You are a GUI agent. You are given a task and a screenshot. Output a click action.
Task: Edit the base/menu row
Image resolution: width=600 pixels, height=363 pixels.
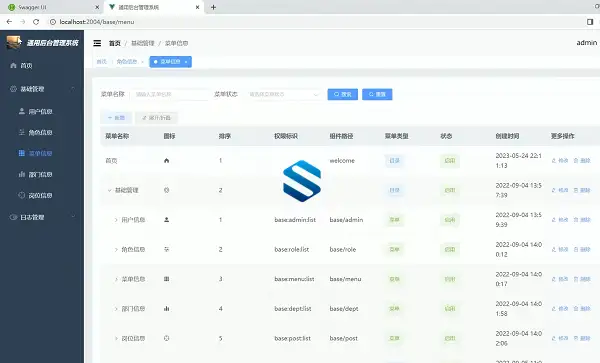[560, 279]
